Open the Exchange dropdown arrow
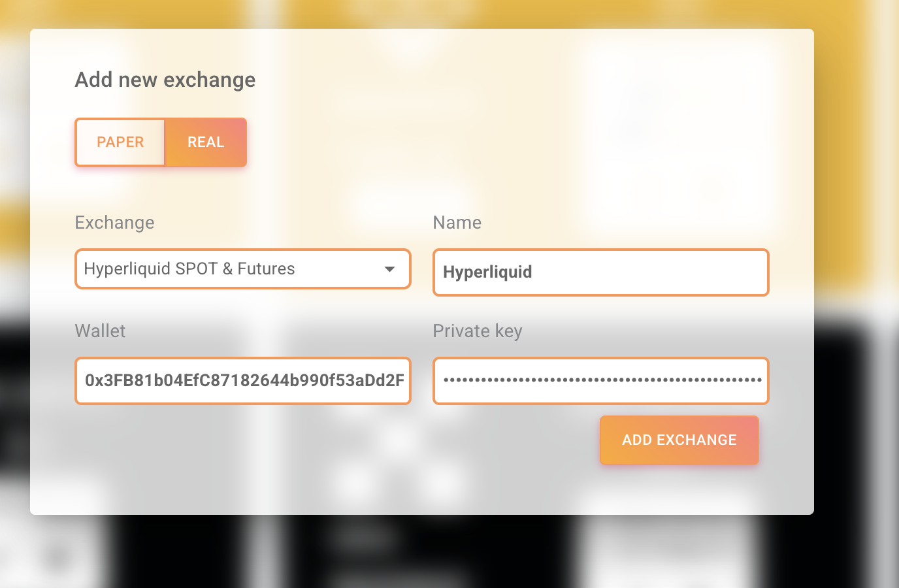Image resolution: width=899 pixels, height=588 pixels. click(389, 269)
